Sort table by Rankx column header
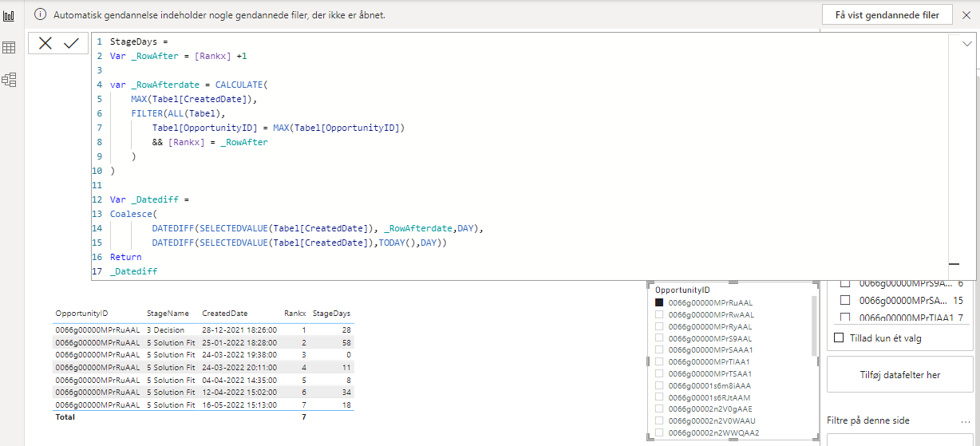The height and width of the screenshot is (446, 980). click(294, 314)
